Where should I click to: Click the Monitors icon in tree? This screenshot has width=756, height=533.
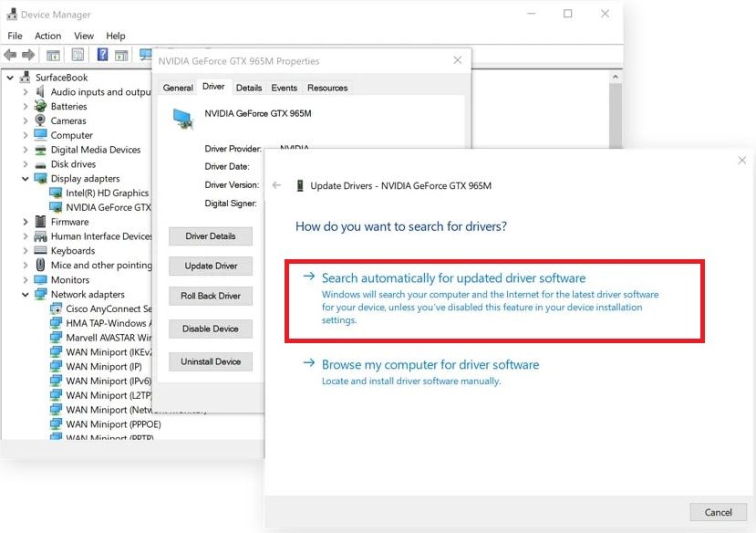click(x=40, y=280)
